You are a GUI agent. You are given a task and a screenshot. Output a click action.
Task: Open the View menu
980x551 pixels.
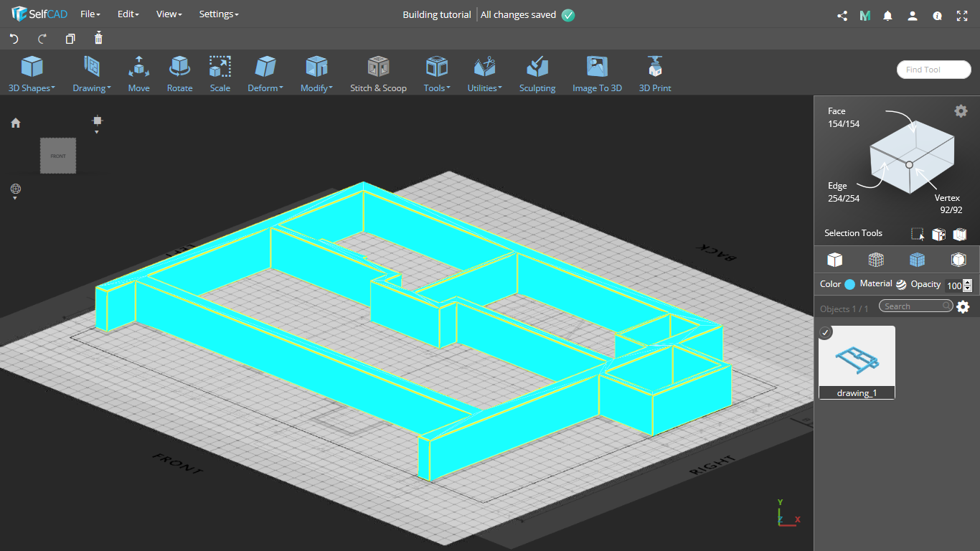(169, 14)
